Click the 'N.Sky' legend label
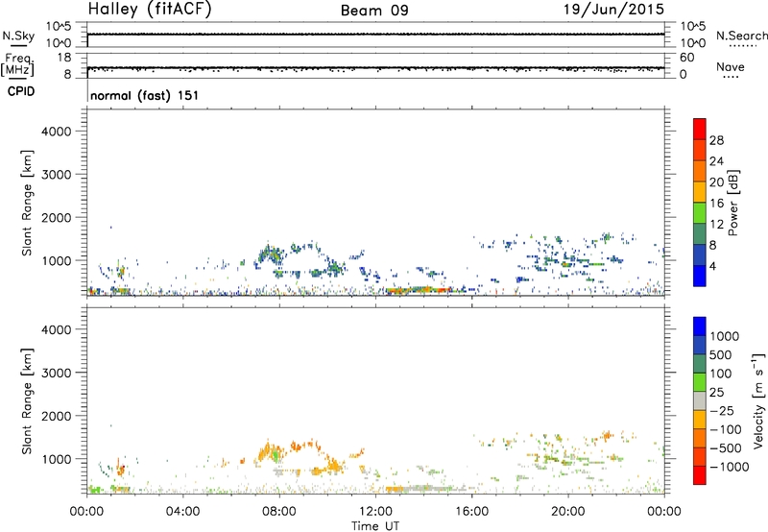 click(x=18, y=36)
